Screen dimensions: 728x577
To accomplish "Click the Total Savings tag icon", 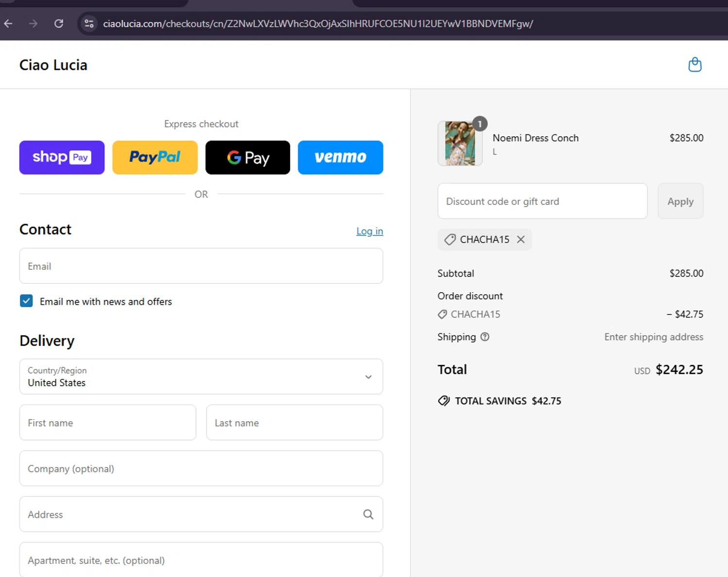I will pos(444,401).
